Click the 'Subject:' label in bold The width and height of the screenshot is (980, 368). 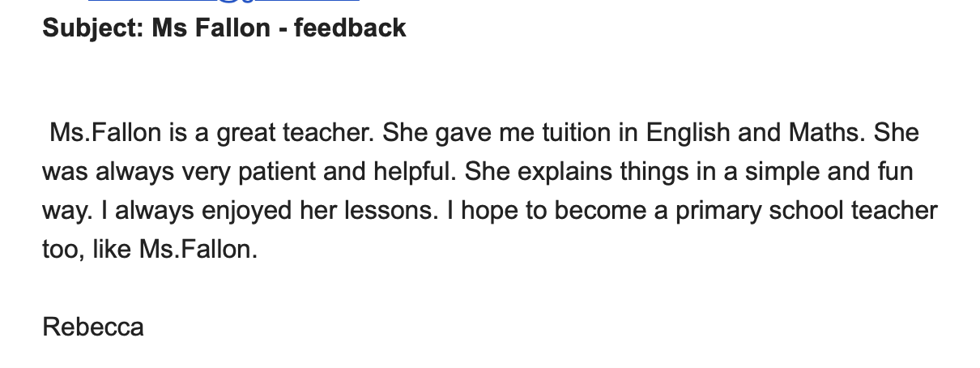pyautogui.click(x=93, y=28)
